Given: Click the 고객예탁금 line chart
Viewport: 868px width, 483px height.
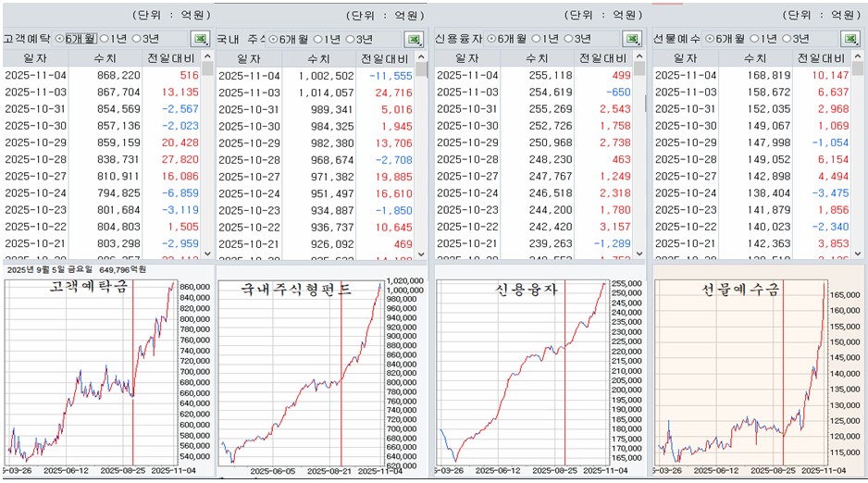Looking at the screenshot, I should click(x=93, y=370).
